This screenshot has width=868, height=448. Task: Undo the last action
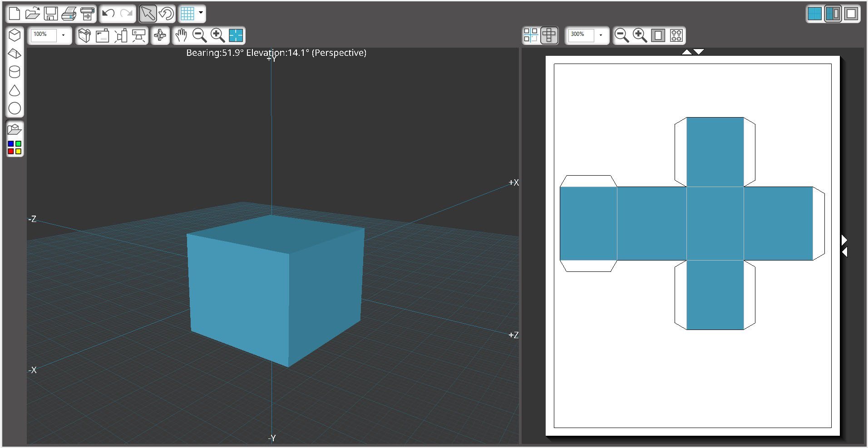pyautogui.click(x=108, y=14)
